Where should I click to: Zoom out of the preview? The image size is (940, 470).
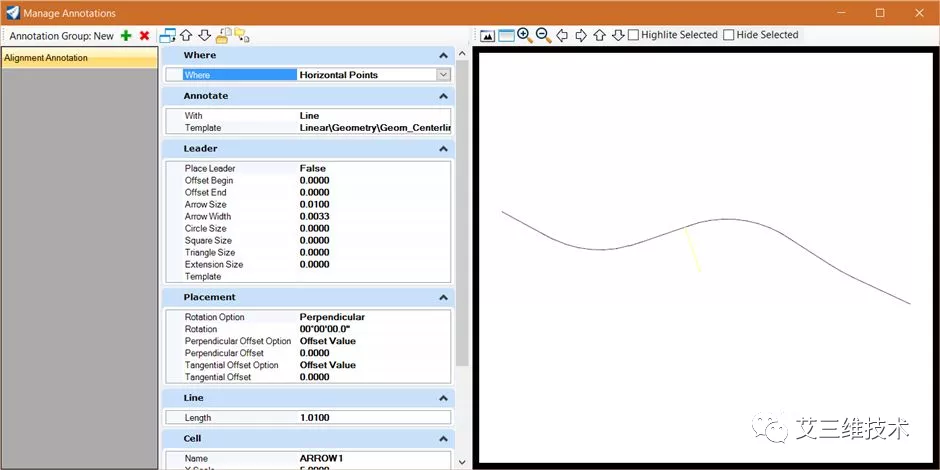[544, 35]
